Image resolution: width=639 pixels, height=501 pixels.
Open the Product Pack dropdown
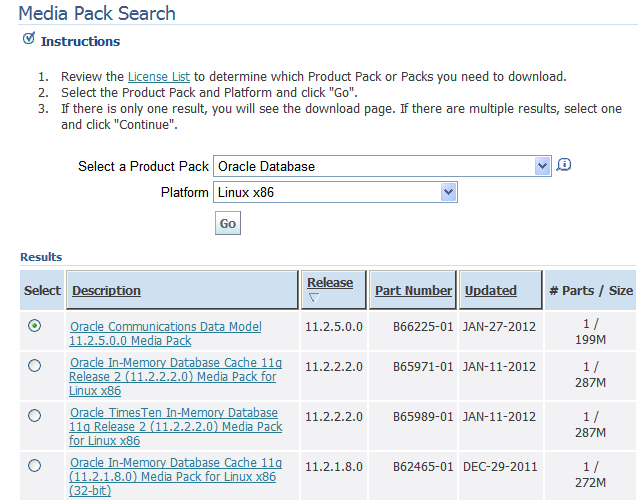382,166
